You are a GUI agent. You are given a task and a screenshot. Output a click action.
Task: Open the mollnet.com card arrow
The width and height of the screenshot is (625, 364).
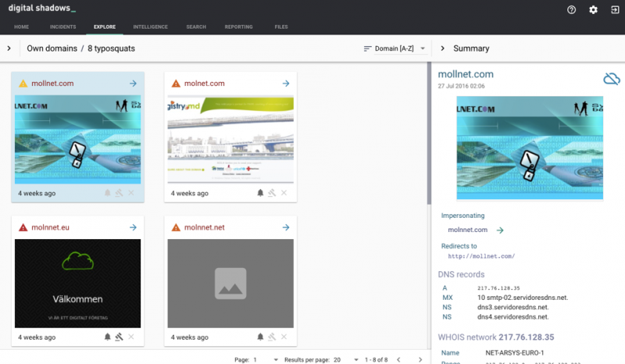133,84
